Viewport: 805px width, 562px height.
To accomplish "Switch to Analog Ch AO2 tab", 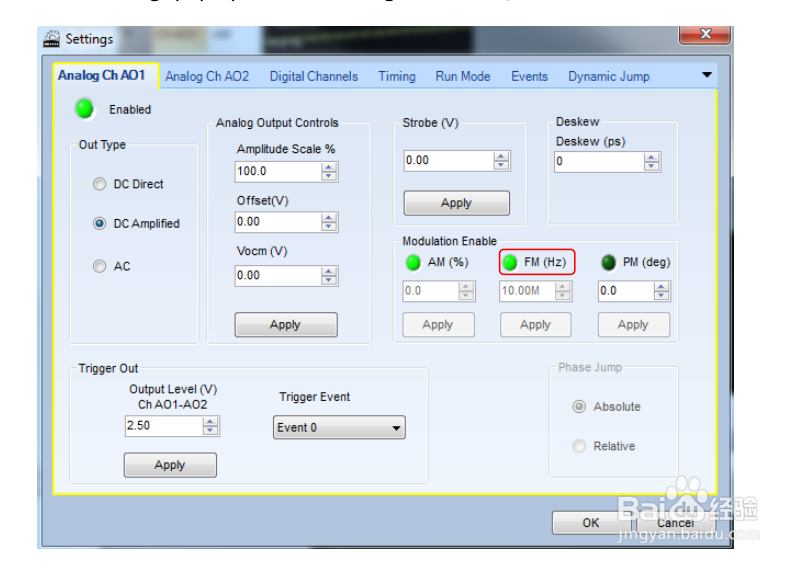I will click(207, 76).
